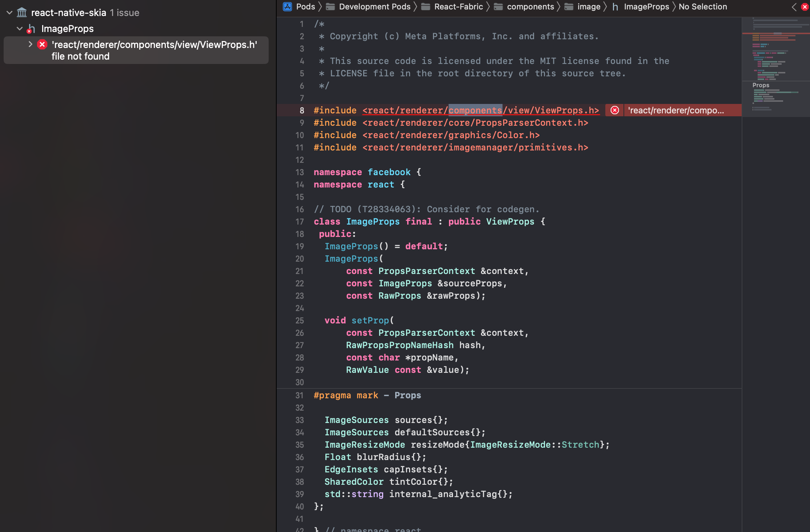
Task: Click 'SharedColor tintColor{}' line
Action: [389, 482]
